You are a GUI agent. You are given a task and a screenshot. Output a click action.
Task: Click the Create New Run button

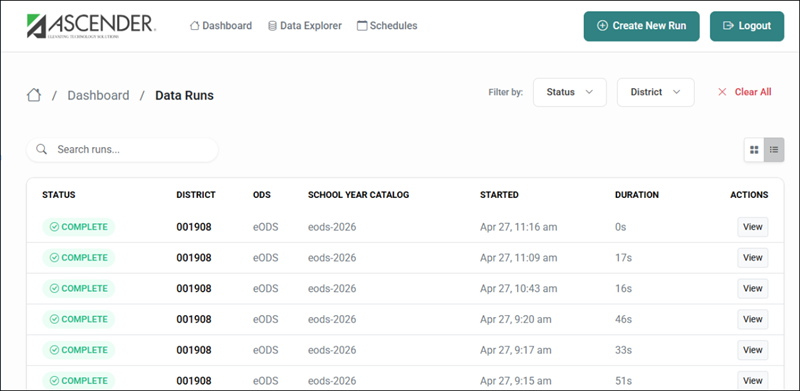(641, 26)
